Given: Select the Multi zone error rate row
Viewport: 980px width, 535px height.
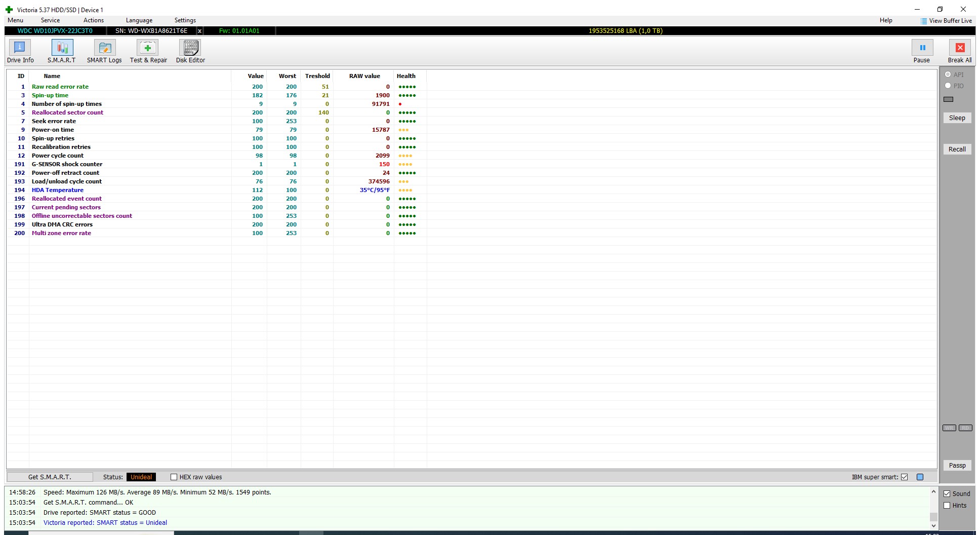Looking at the screenshot, I should [217, 233].
